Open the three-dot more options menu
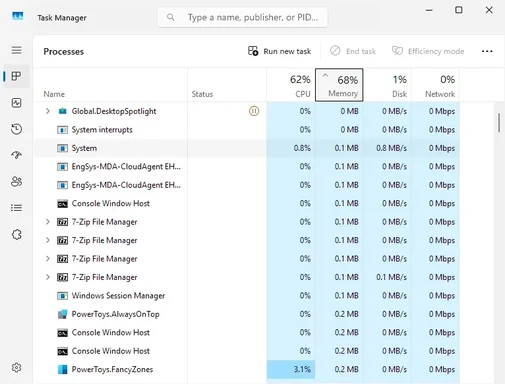The height and width of the screenshot is (384, 505). coord(487,51)
